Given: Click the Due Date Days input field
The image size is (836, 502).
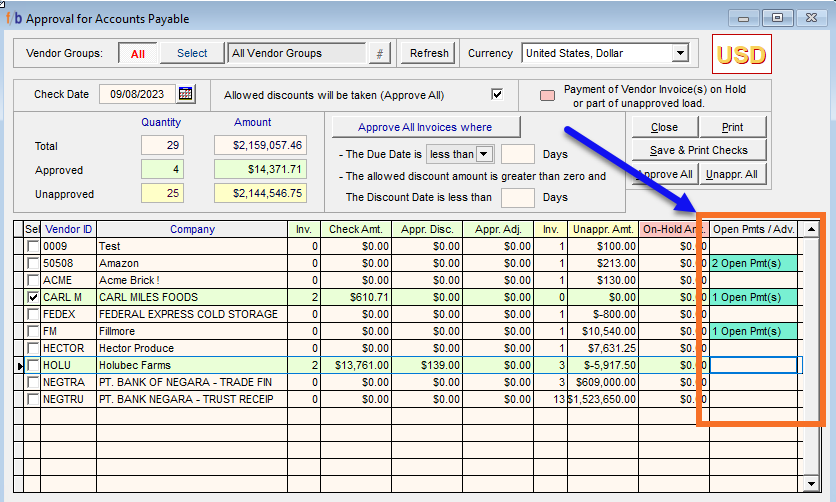Looking at the screenshot, I should tap(517, 154).
